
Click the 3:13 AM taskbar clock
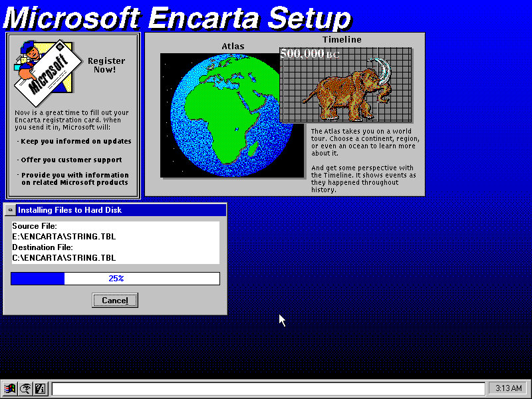pyautogui.click(x=507, y=389)
